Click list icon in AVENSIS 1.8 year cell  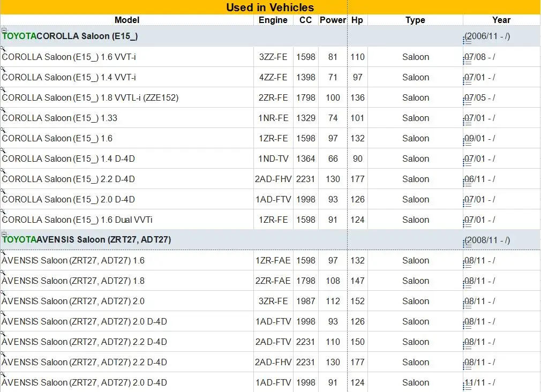tap(467, 286)
